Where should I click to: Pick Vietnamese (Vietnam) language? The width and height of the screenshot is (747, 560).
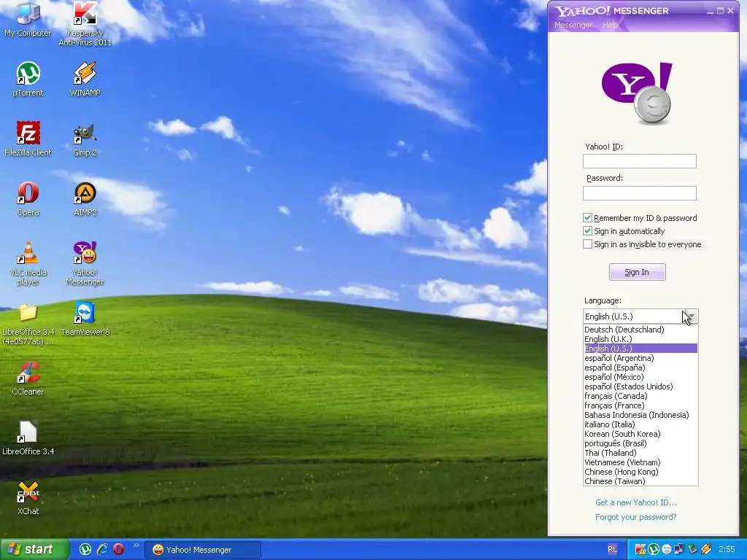[640, 462]
